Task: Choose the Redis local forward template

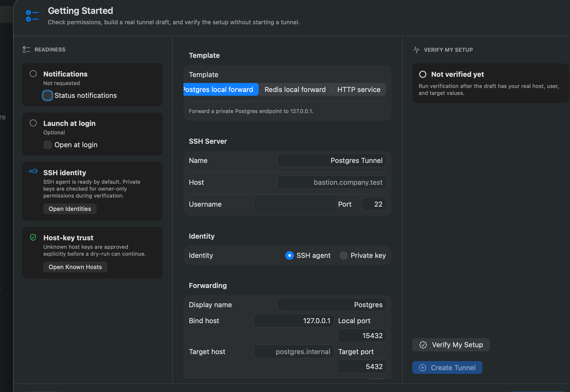Action: tap(295, 89)
